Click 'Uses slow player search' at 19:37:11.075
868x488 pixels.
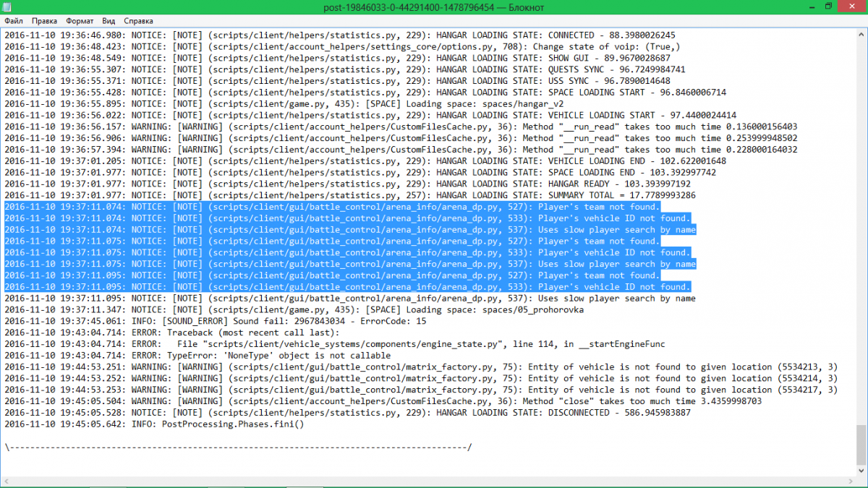(597, 264)
